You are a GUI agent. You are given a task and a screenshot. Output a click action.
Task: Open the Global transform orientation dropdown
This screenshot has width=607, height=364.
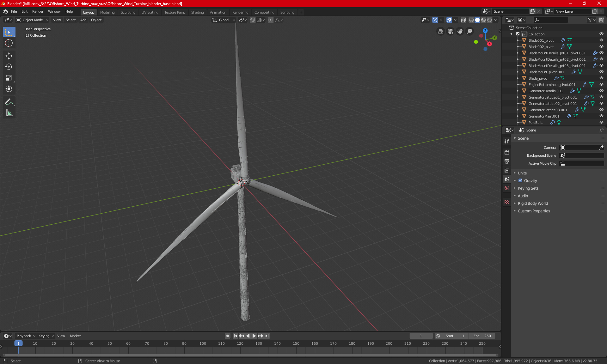pyautogui.click(x=224, y=20)
